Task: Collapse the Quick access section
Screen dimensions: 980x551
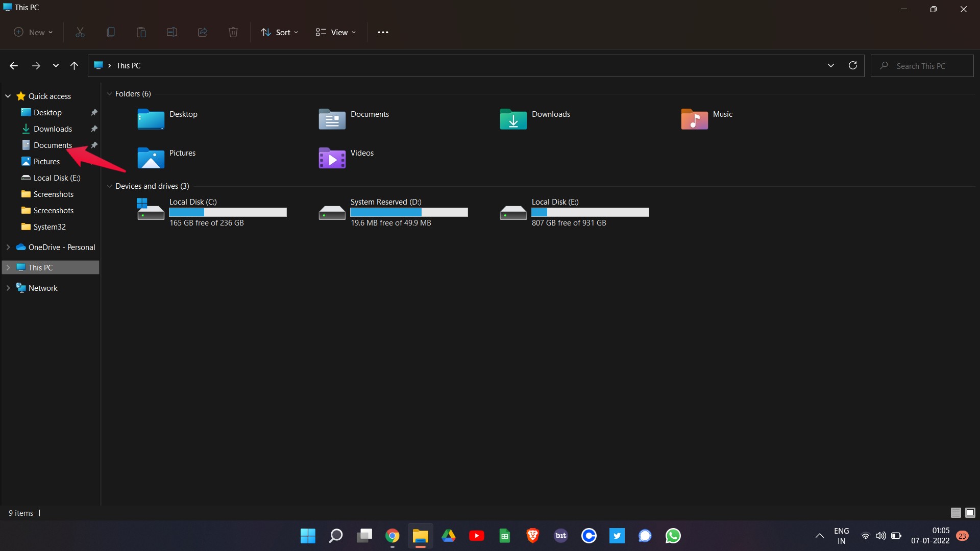Action: click(x=8, y=95)
